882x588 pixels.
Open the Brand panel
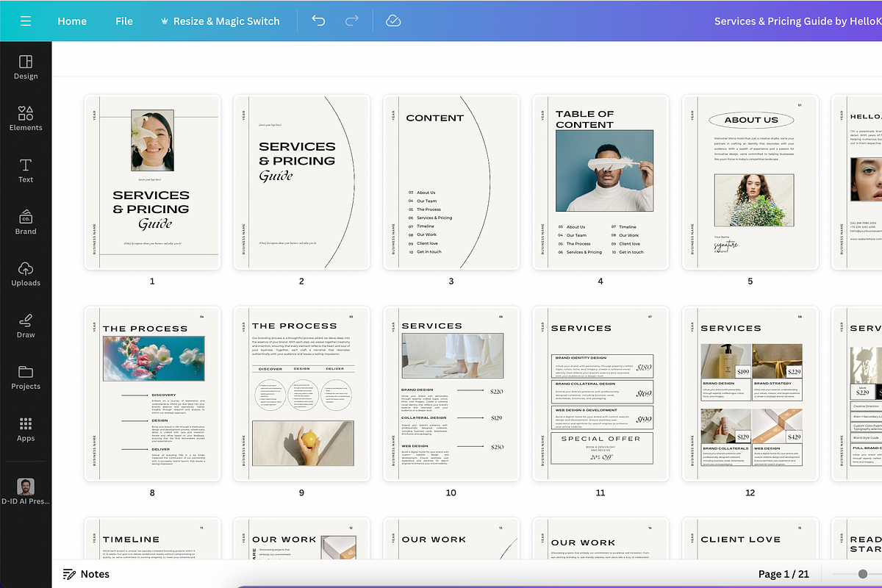[x=26, y=222]
